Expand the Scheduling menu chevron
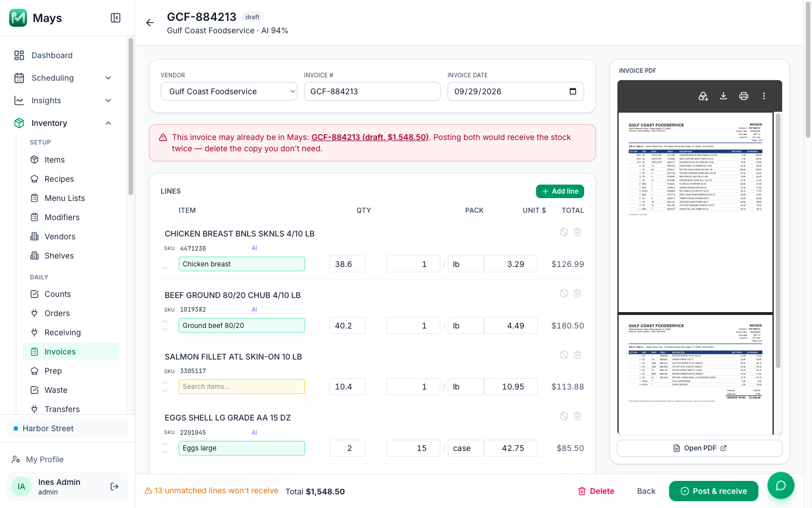Screen dimensions: 812x508 [x=108, y=78]
